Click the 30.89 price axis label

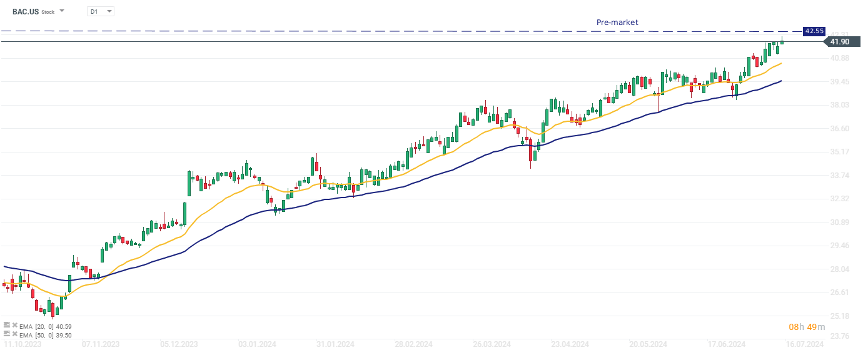(839, 222)
